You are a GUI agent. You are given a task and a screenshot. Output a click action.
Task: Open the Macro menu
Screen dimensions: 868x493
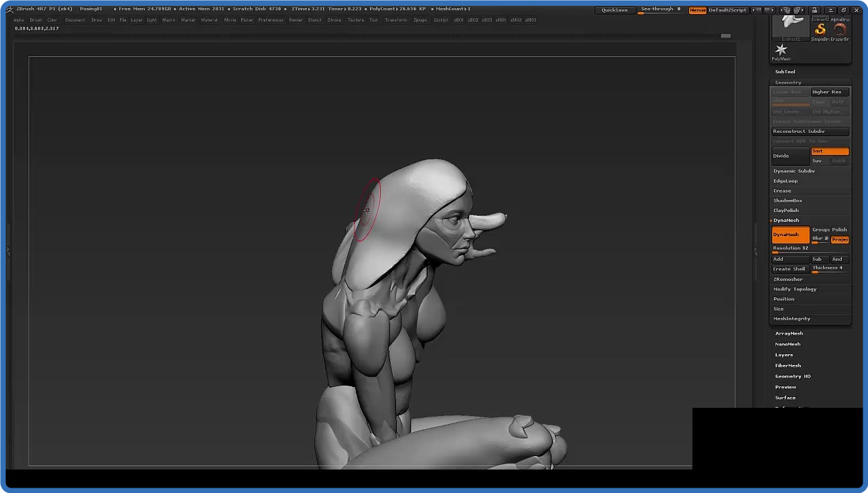[x=169, y=20]
